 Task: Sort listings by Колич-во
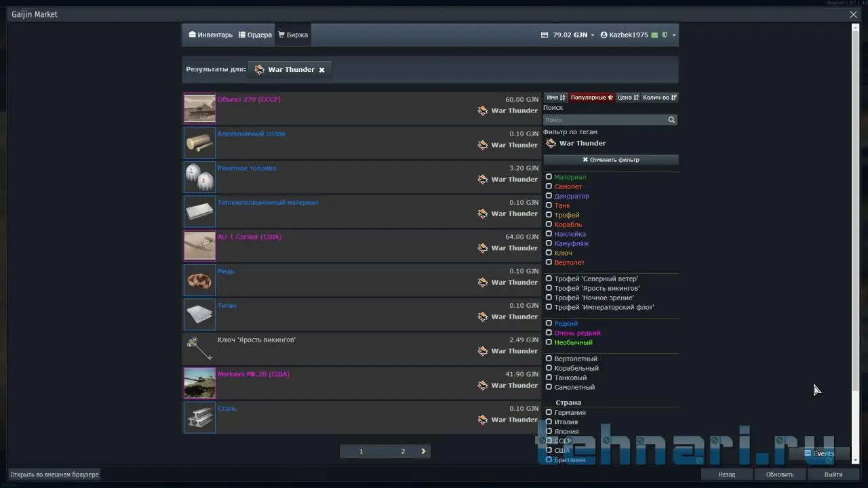click(660, 98)
